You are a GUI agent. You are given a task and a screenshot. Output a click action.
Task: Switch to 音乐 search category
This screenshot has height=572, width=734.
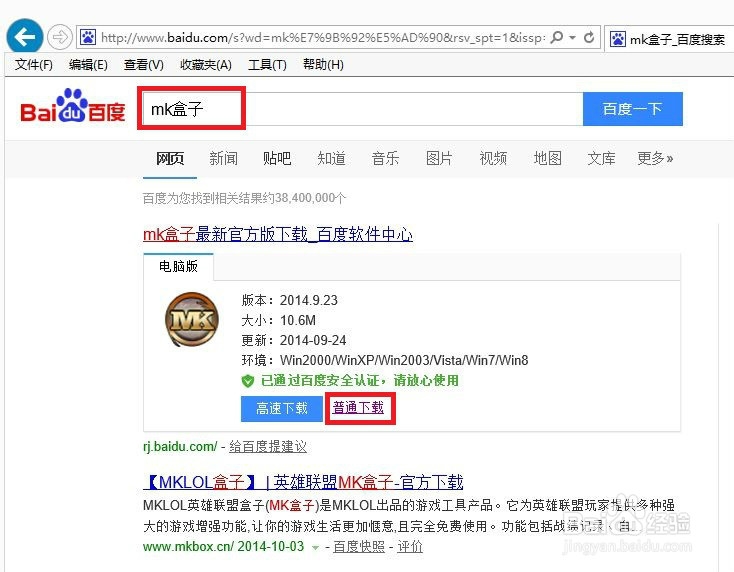pyautogui.click(x=385, y=159)
